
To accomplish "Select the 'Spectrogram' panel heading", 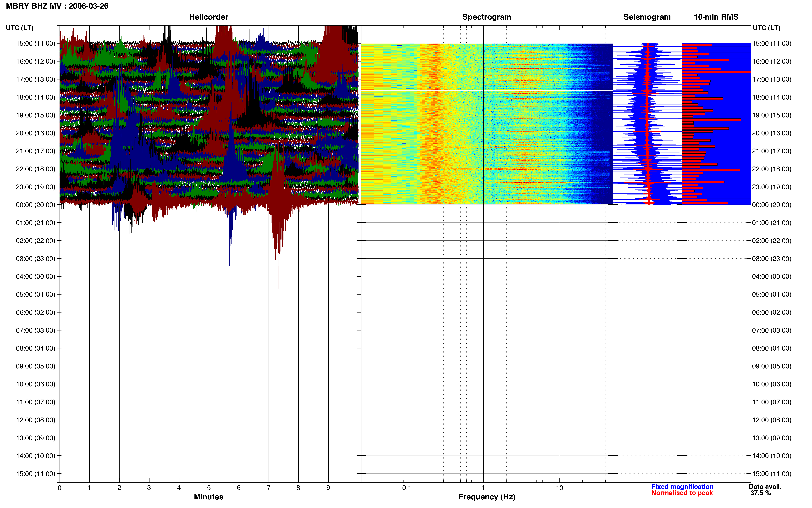I will [487, 17].
